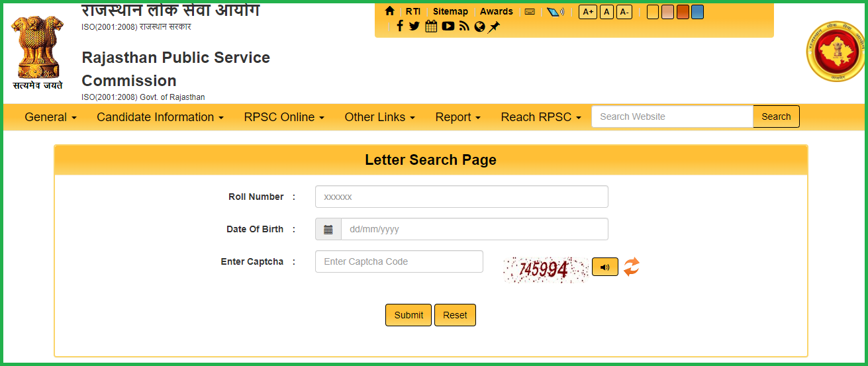Refresh the captcha with orange arrows

tap(632, 267)
